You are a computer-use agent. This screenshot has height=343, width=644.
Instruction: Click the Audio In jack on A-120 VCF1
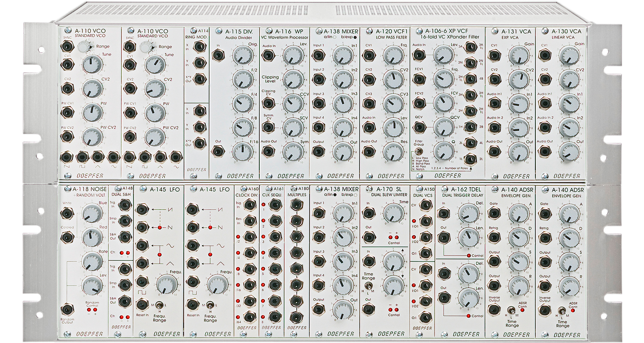[x=368, y=127]
